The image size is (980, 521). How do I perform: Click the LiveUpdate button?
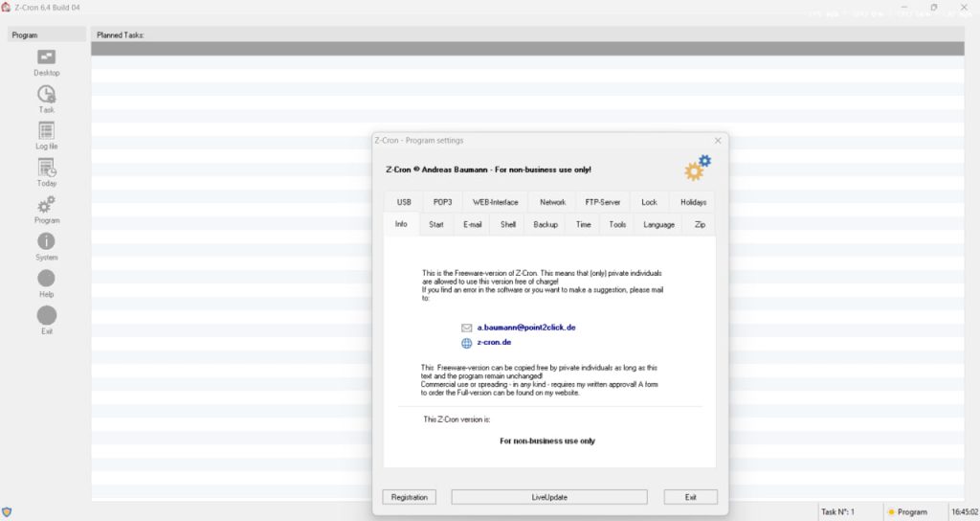549,497
